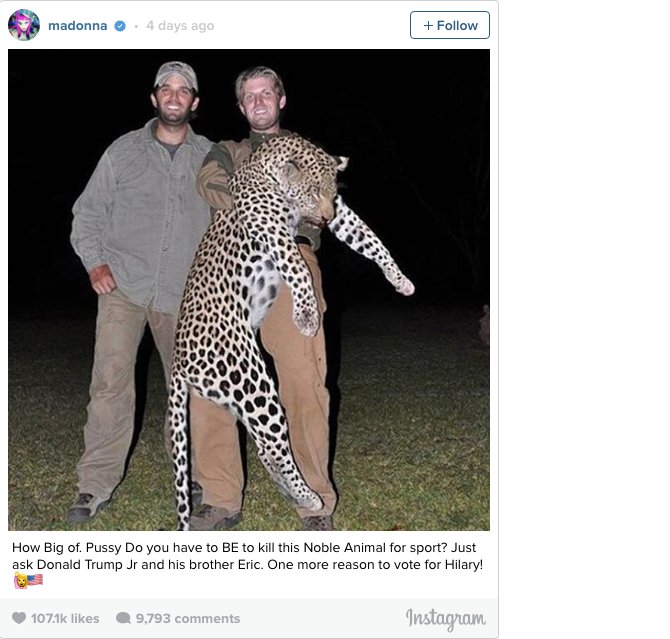
Task: Click the "4 days ago" timestamp
Action: coord(180,26)
